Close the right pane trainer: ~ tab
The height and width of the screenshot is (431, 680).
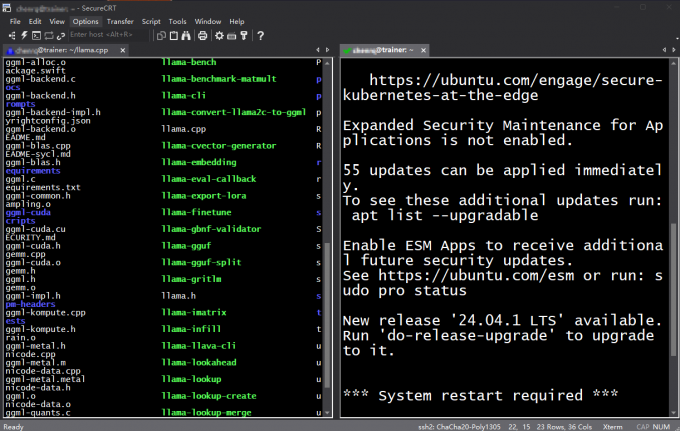coord(423,50)
